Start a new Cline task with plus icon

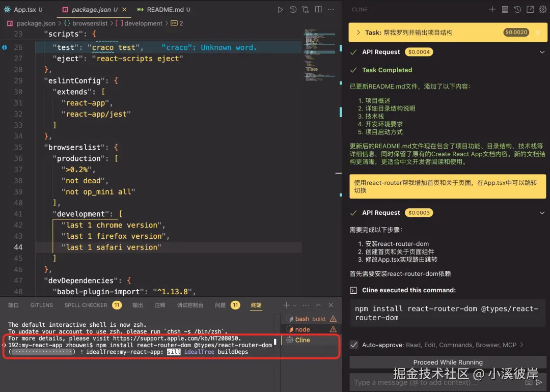pyautogui.click(x=492, y=10)
